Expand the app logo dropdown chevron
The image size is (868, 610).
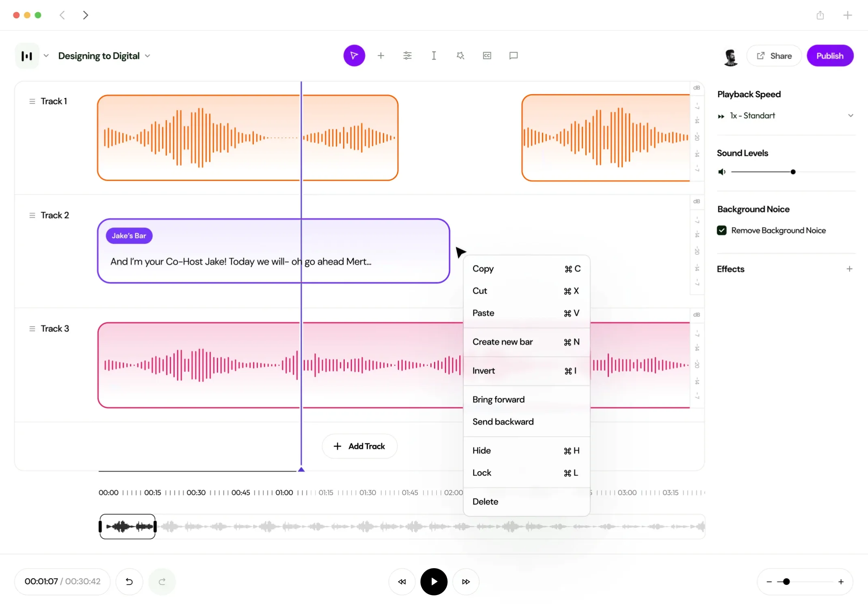46,56
